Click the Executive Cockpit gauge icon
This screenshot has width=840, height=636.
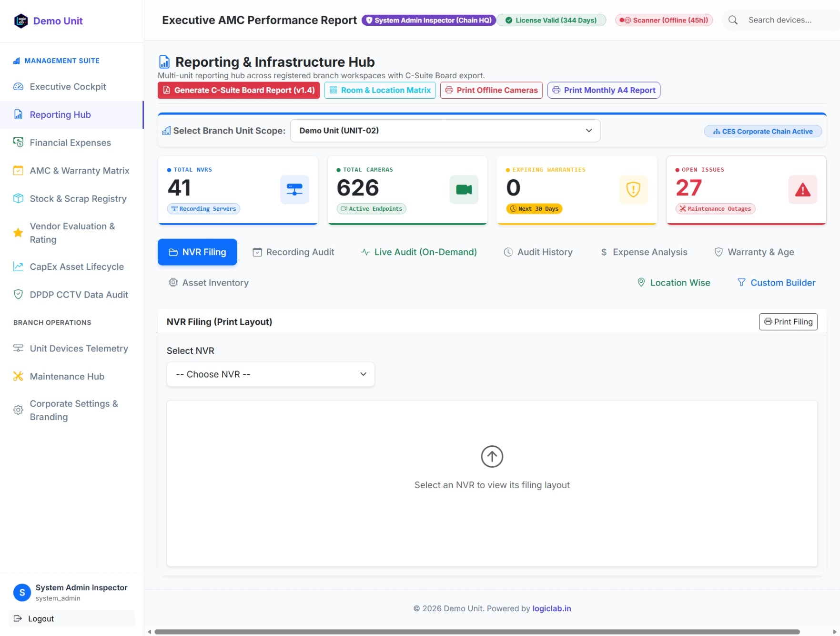pyautogui.click(x=18, y=87)
